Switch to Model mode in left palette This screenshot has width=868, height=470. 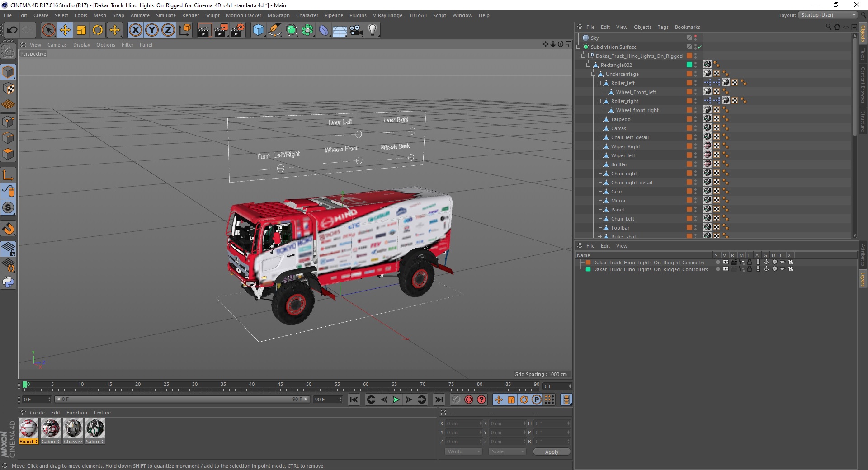8,72
